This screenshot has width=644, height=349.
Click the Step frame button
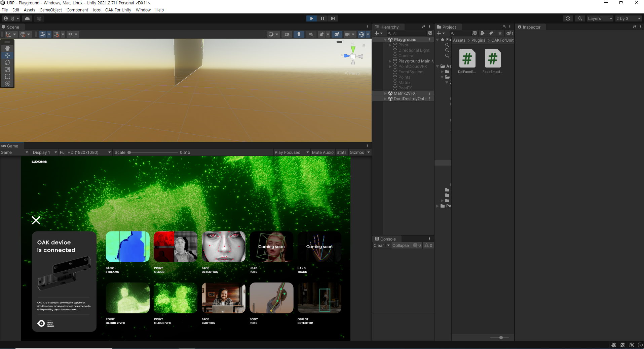(x=333, y=18)
